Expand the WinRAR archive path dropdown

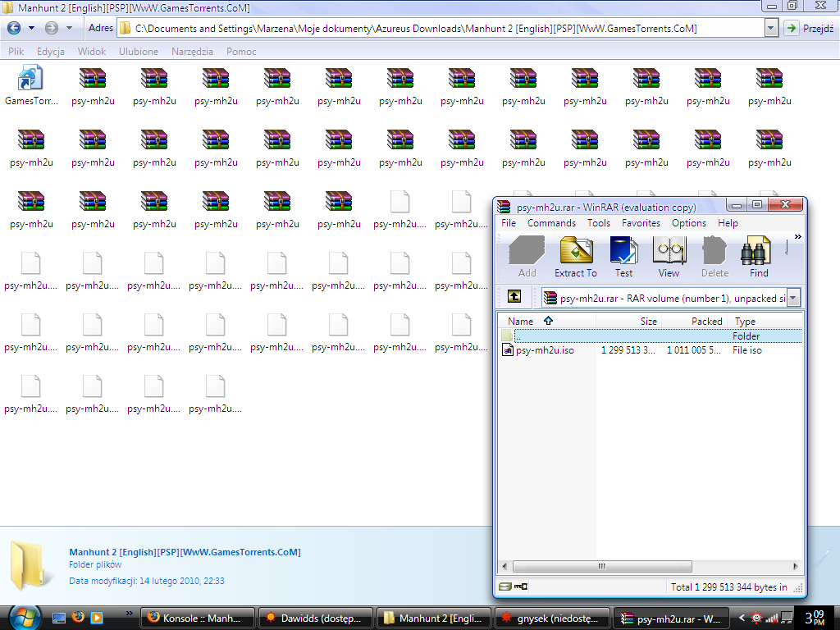pyautogui.click(x=793, y=297)
